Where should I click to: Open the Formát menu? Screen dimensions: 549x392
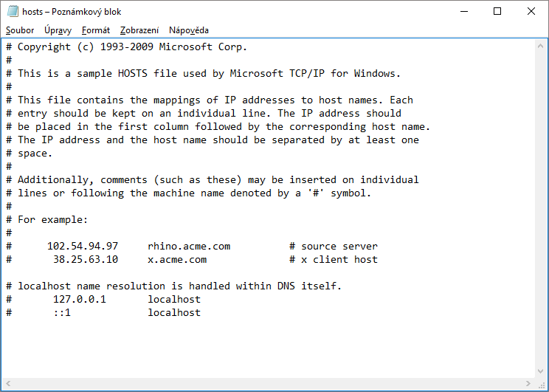[x=96, y=30]
